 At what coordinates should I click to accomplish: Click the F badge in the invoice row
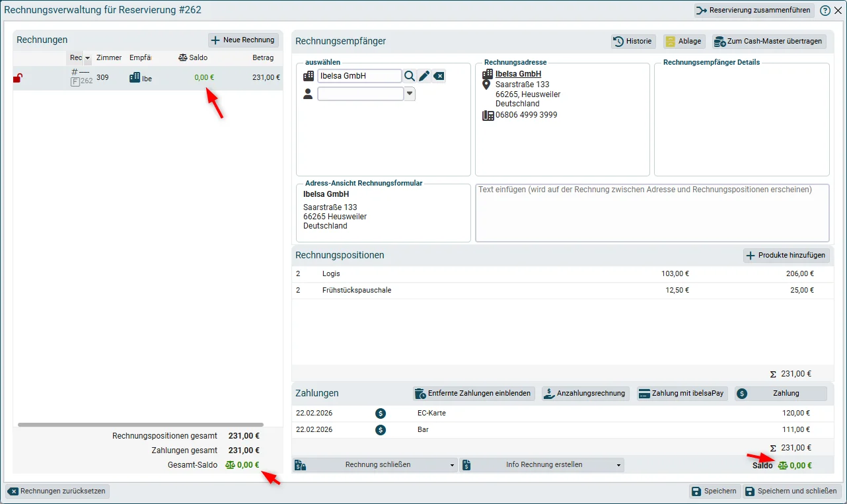tap(75, 81)
